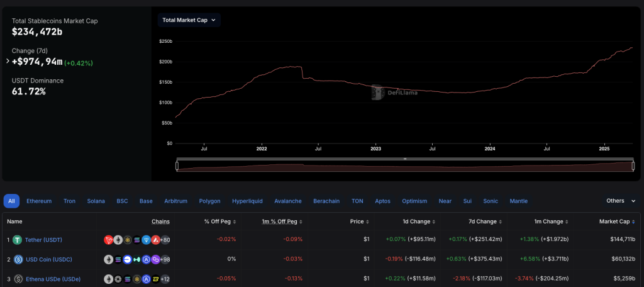
Task: Switch to the Ethereum chain tab
Action: pyautogui.click(x=39, y=201)
